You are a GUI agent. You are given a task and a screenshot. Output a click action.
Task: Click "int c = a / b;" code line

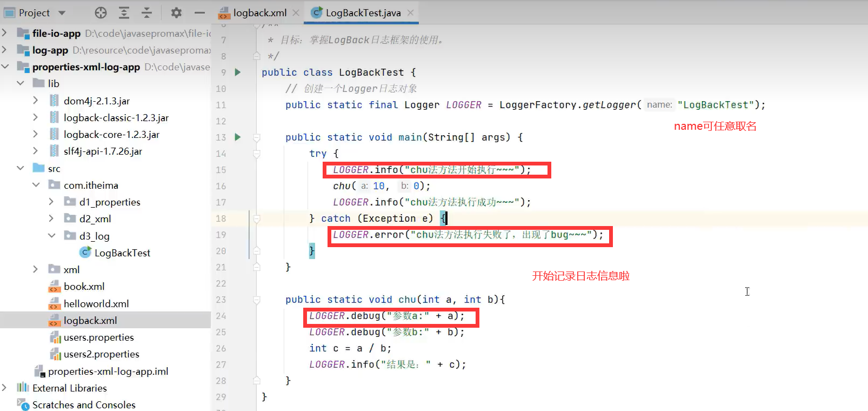click(350, 348)
